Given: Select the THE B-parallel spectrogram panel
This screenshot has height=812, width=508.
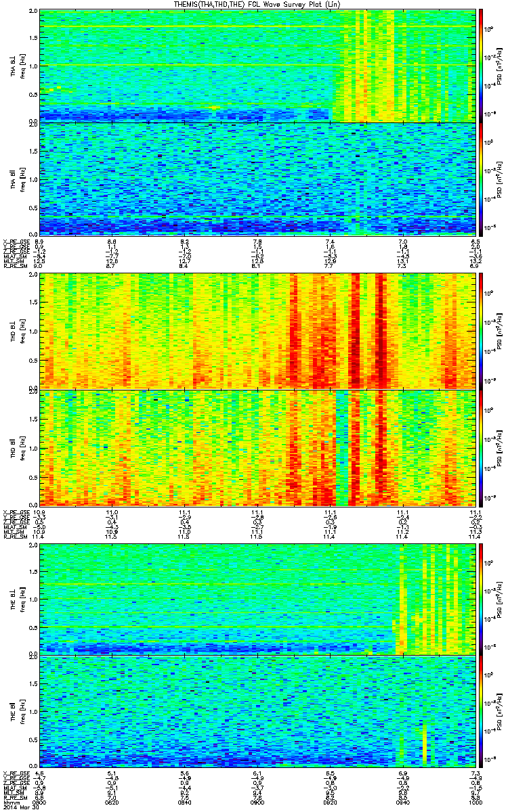Looking at the screenshot, I should click(x=256, y=713).
